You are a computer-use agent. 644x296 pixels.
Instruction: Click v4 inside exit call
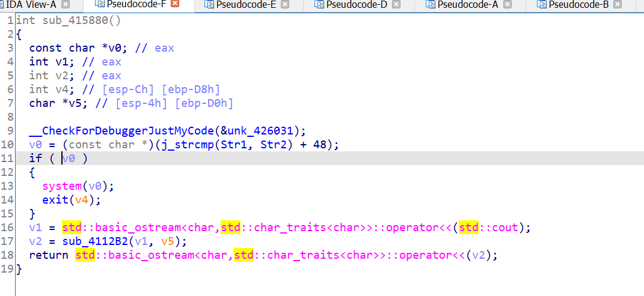click(x=82, y=200)
